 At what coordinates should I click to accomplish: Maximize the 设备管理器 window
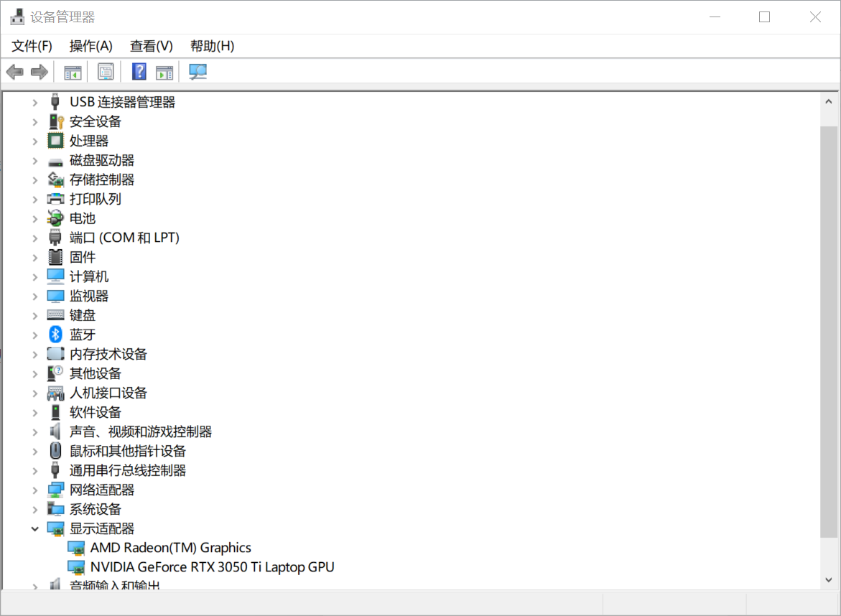765,17
